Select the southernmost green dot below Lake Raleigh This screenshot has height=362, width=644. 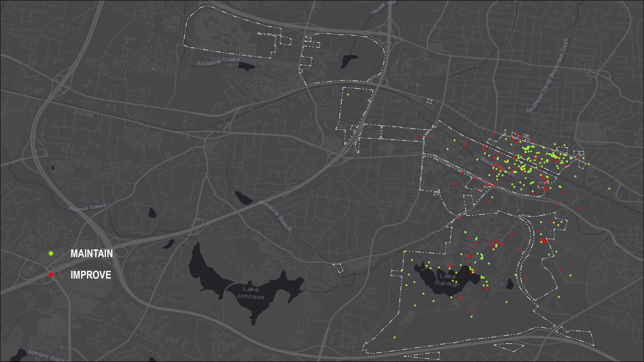pos(394,338)
